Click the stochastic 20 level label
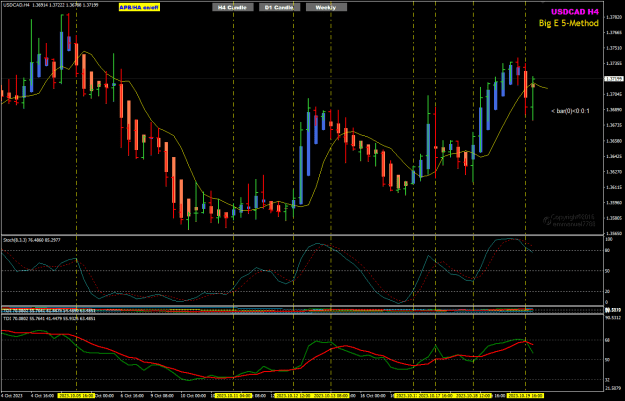This screenshot has height=401, width=625. (x=608, y=291)
